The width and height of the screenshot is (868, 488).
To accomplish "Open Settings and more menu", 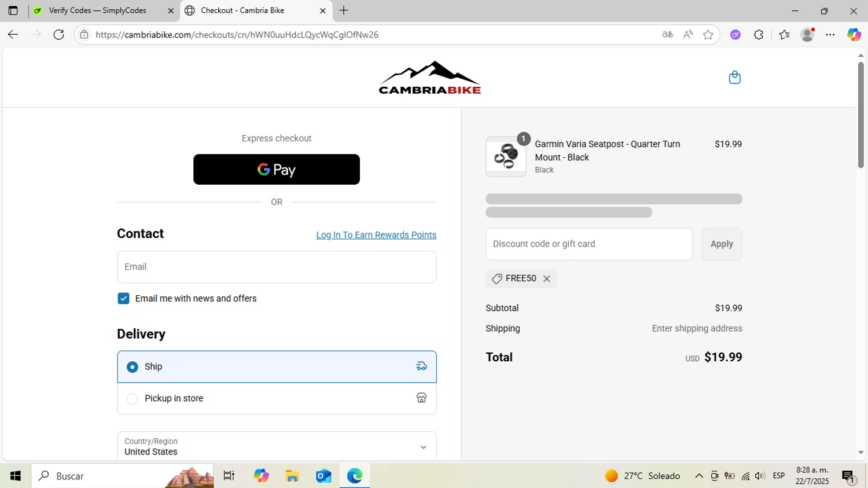I will click(830, 35).
